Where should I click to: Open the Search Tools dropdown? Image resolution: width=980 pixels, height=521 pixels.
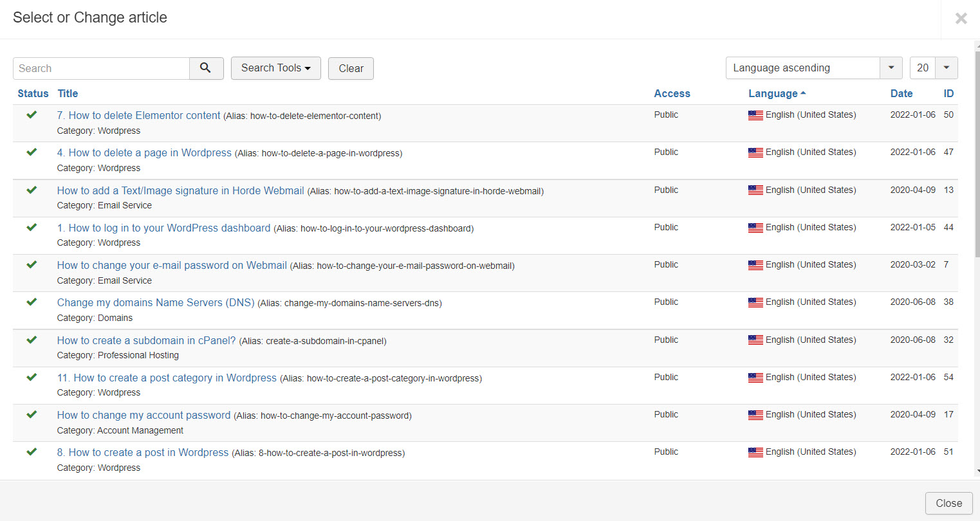pos(276,68)
